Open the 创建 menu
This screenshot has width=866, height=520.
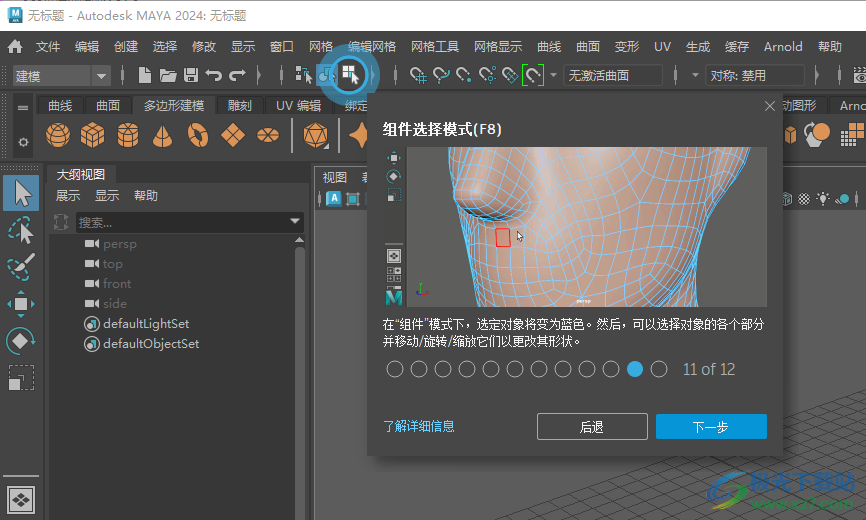126,47
